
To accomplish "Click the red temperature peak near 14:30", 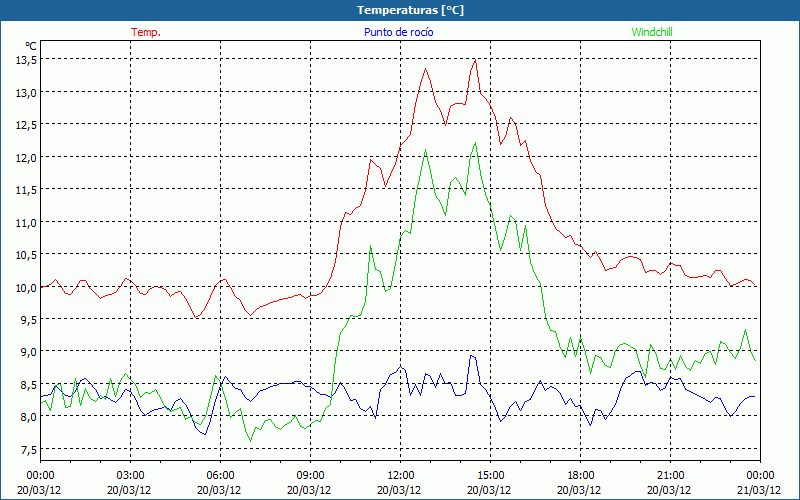I will [475, 60].
